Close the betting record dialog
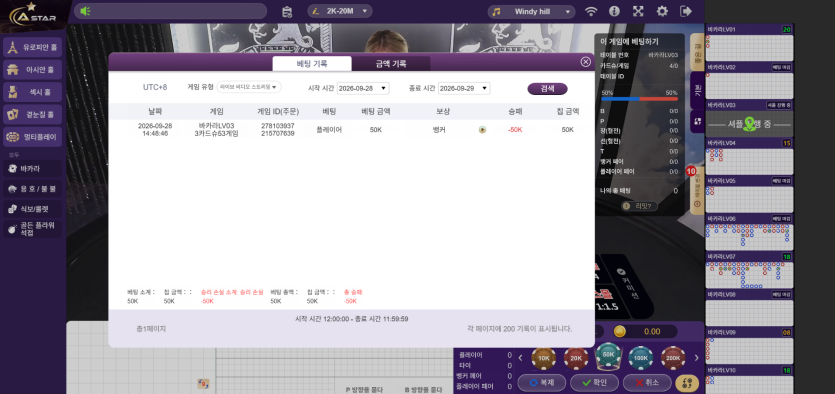Image resolution: width=835 pixels, height=394 pixels. 586,62
